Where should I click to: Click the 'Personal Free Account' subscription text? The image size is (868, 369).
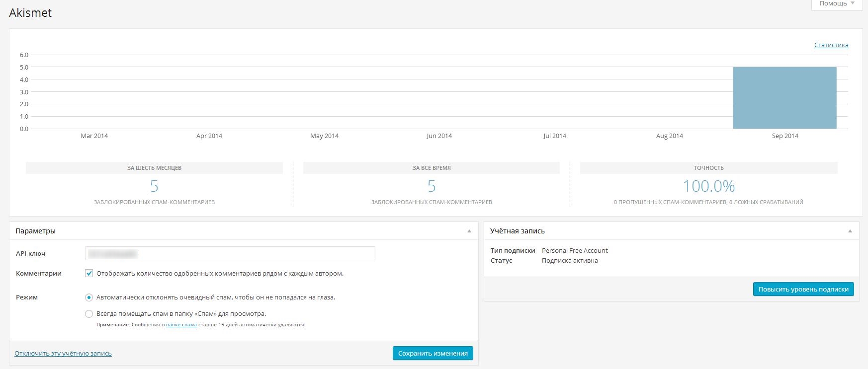pos(575,251)
